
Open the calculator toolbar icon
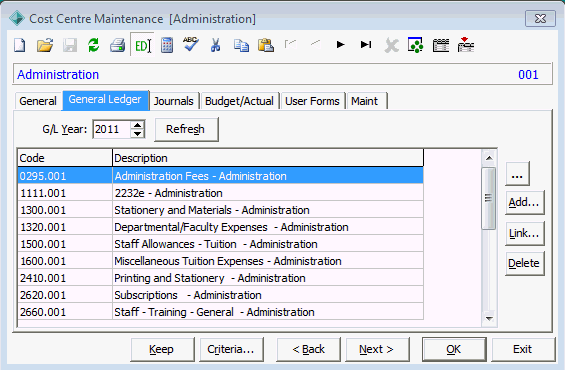click(167, 45)
